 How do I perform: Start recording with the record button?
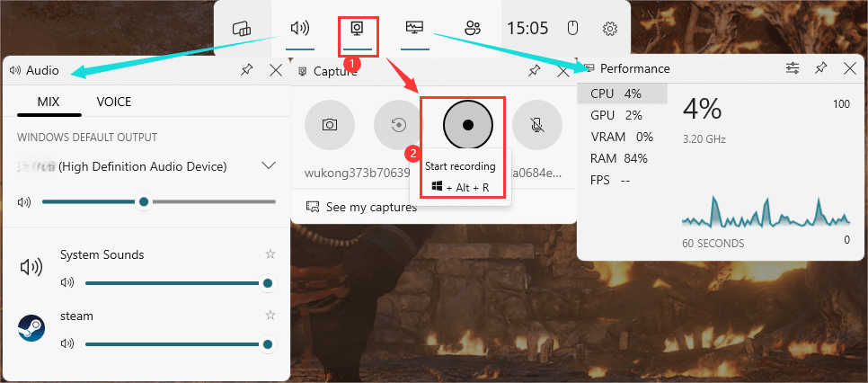click(x=468, y=125)
